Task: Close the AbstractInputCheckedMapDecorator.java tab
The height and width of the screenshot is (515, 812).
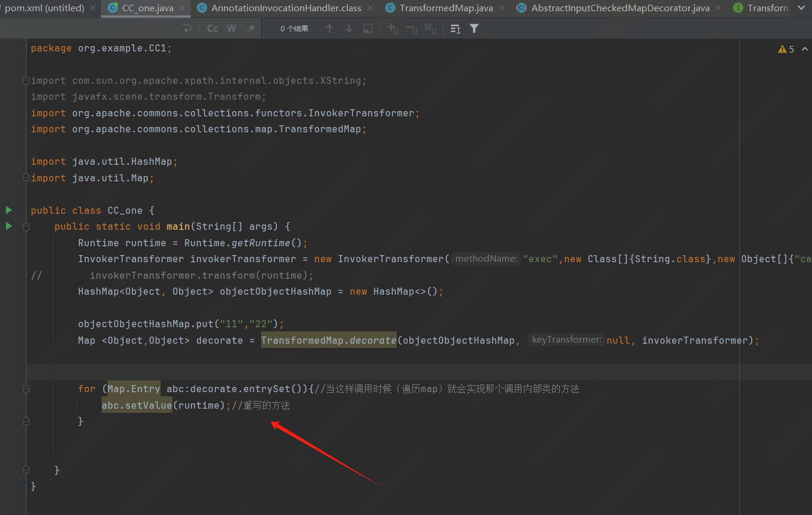Action: (x=718, y=8)
